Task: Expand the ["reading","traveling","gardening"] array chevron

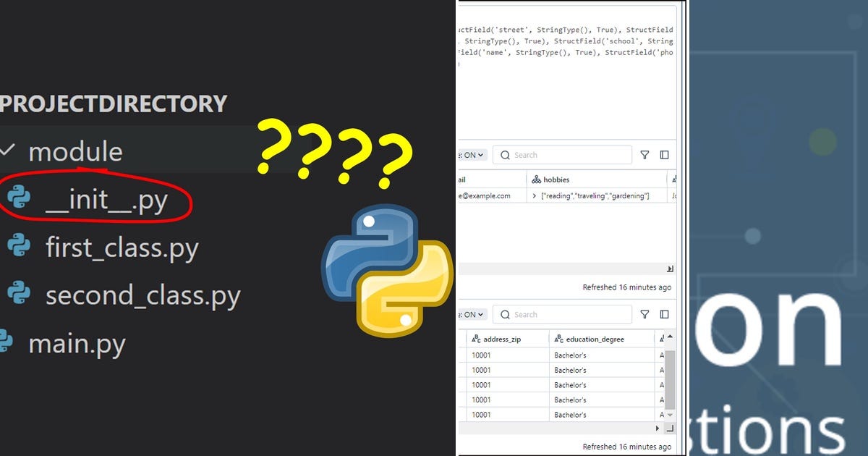Action: click(x=534, y=196)
